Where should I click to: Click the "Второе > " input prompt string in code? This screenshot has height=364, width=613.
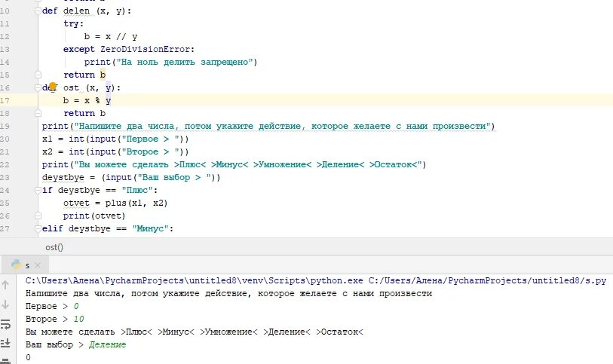151,151
